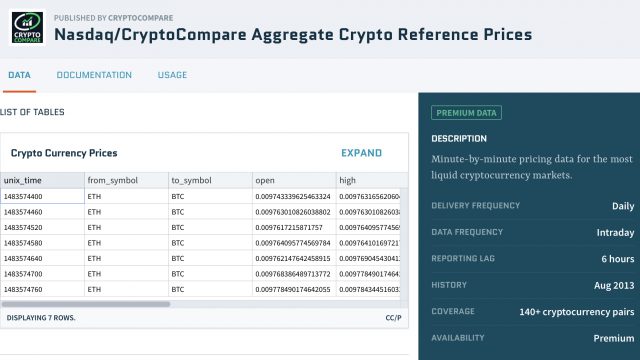Click the CC/P code label

(x=393, y=318)
